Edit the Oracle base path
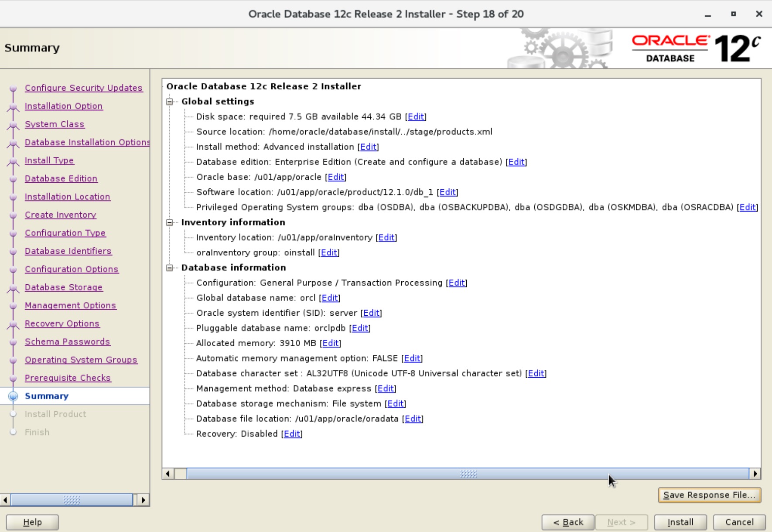 tap(336, 177)
